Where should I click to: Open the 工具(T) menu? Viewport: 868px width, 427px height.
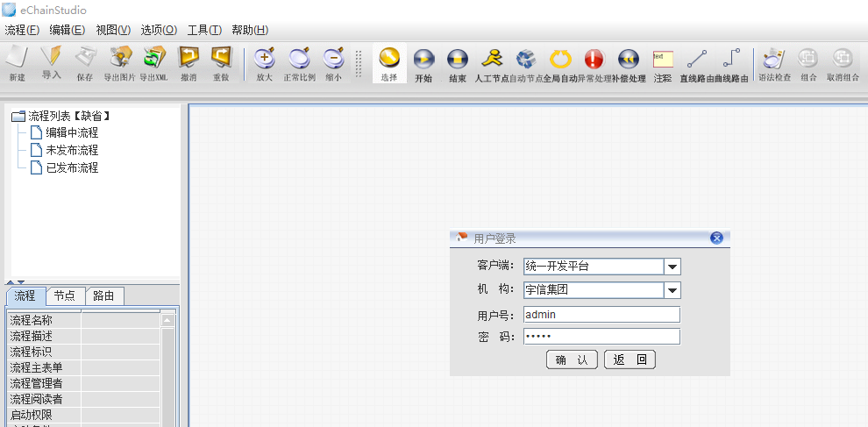pyautogui.click(x=204, y=30)
